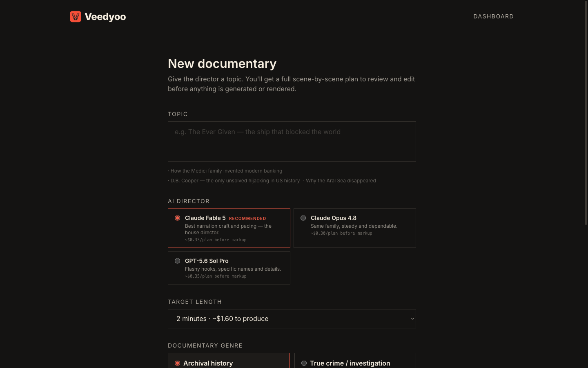Click the ~$0.33/plan before markup price
Image resolution: width=588 pixels, height=368 pixels.
click(216, 240)
